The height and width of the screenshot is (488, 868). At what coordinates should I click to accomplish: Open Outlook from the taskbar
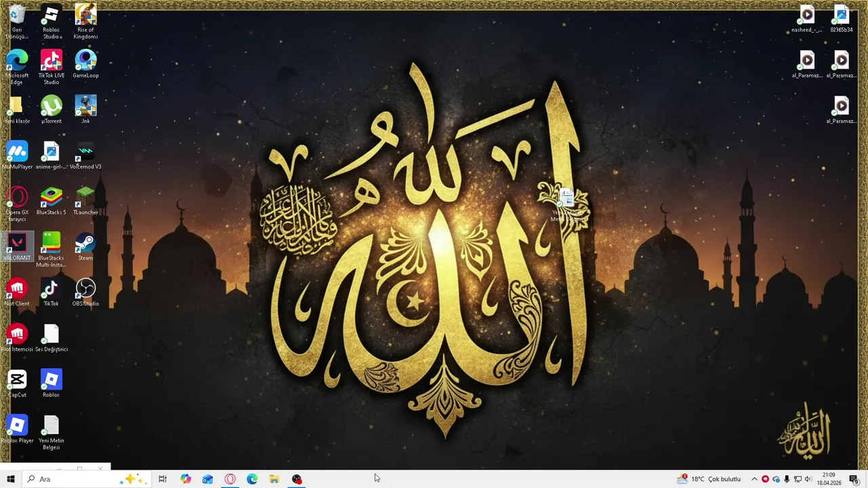(x=208, y=479)
